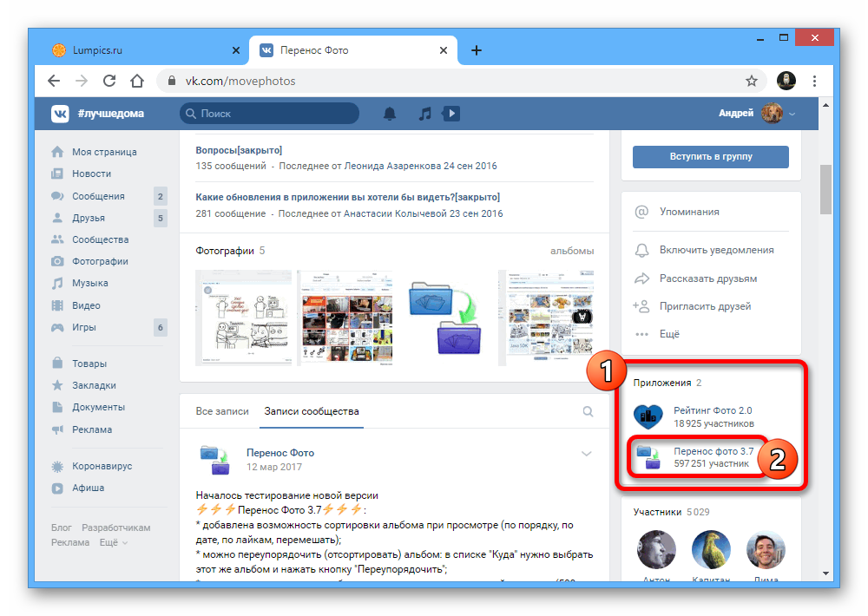
Task: Open the post options chevron
Action: [x=587, y=454]
